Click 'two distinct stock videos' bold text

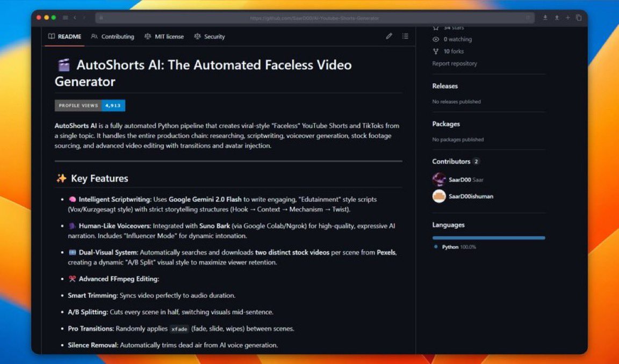(292, 252)
